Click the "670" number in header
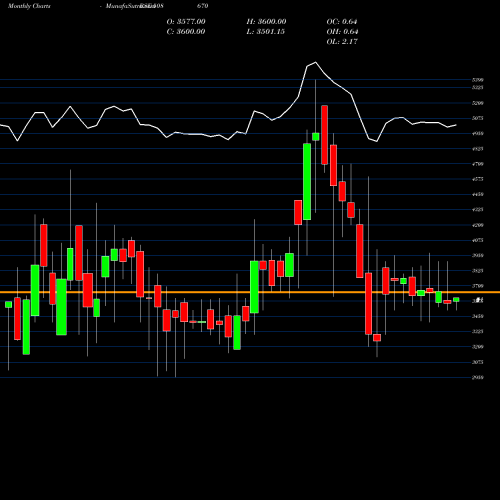Viewport: 500px width, 500px height. tap(203, 6)
